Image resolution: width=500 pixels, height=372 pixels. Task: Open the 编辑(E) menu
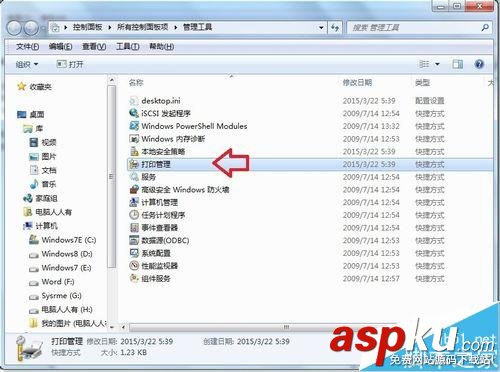60,47
